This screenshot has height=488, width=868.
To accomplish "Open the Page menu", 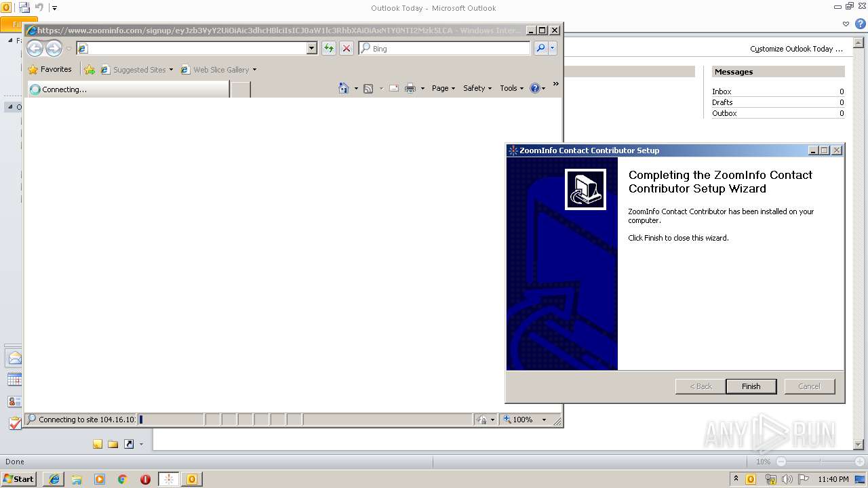I will pyautogui.click(x=443, y=88).
